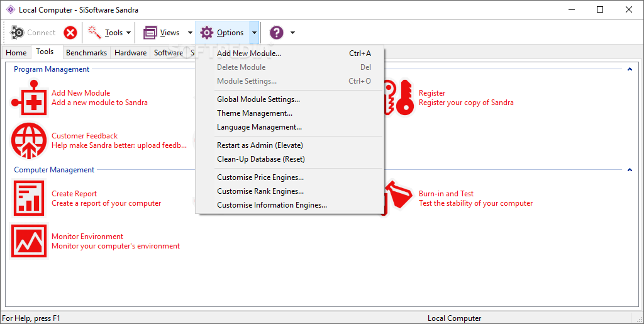
Task: Open the Monitor Environment graph icon
Action: point(29,241)
